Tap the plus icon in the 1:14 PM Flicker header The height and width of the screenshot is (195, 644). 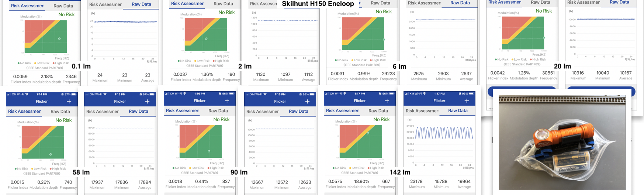[69, 101]
